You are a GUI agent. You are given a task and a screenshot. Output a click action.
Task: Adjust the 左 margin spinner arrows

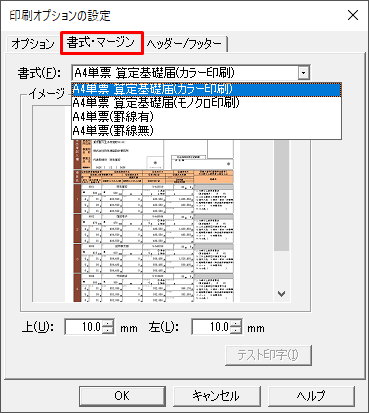coord(236,327)
